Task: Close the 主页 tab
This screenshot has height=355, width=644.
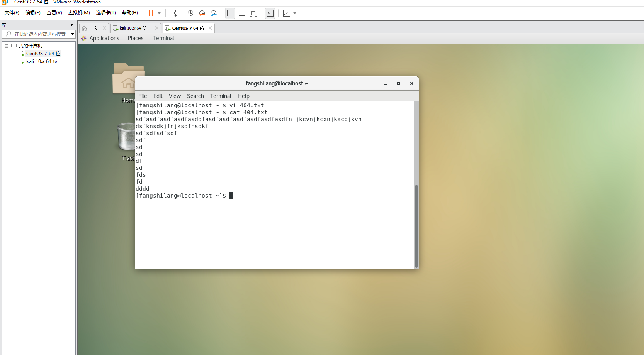Action: coord(104,28)
